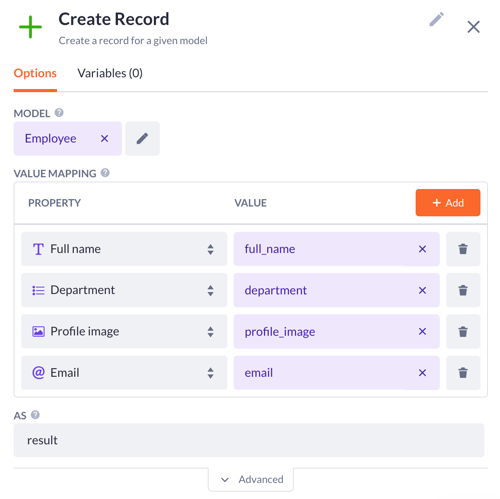The width and height of the screenshot is (500, 499).
Task: Click the green plus Create Record icon
Action: pyautogui.click(x=30, y=27)
